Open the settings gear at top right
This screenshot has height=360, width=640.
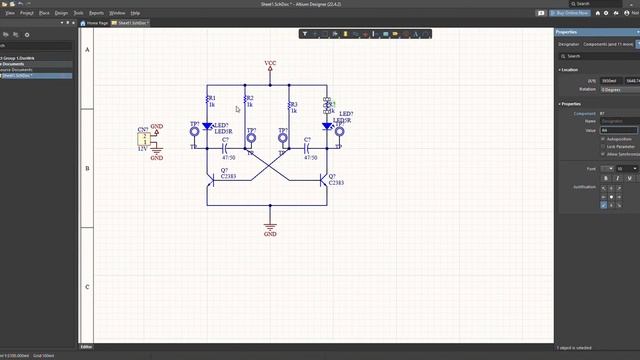click(x=606, y=13)
